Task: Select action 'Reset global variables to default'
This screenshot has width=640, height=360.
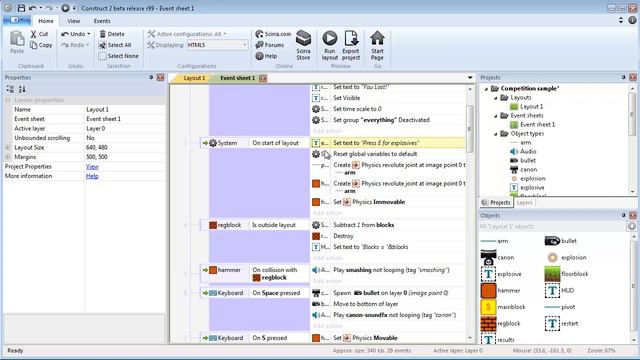Action: click(375, 154)
